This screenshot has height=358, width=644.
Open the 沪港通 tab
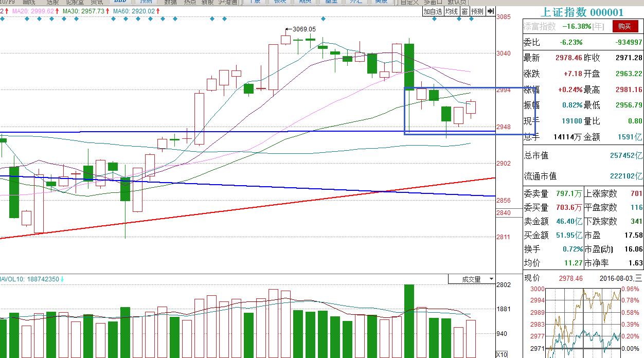pyautogui.click(x=228, y=3)
